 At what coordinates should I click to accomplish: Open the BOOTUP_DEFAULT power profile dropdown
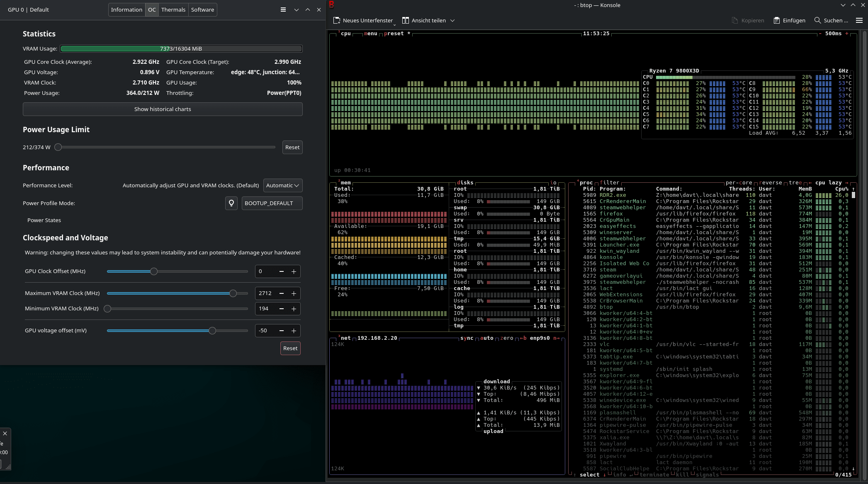[x=272, y=203]
